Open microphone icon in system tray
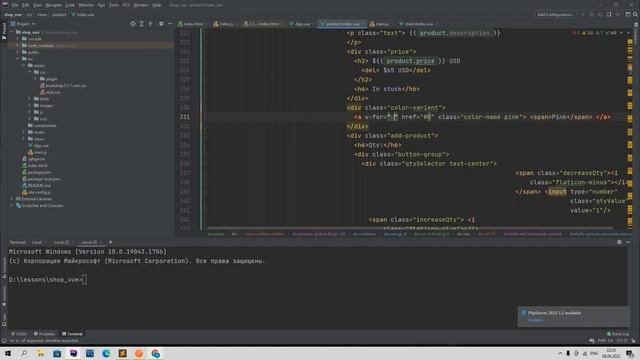Image resolution: width=640 pixels, height=360 pixels. point(568,353)
